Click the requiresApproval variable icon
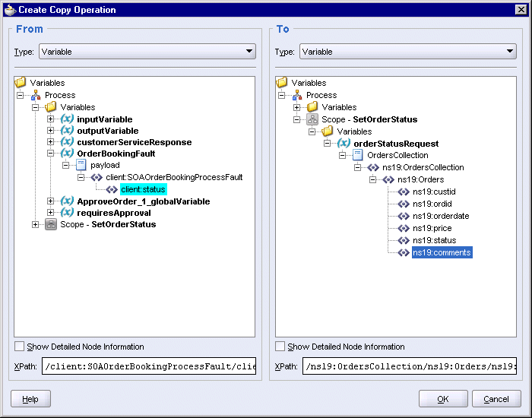This screenshot has width=532, height=418. (x=67, y=213)
